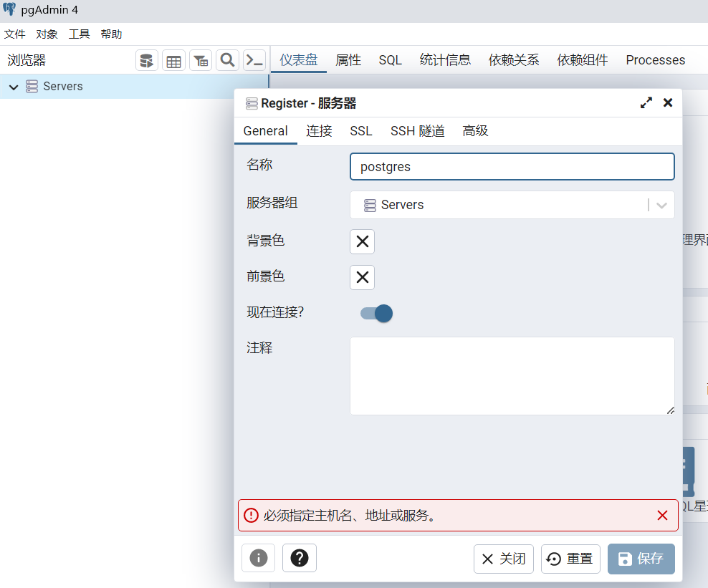Click into the 注释 comments textarea
This screenshot has height=588, width=708.
(x=512, y=376)
